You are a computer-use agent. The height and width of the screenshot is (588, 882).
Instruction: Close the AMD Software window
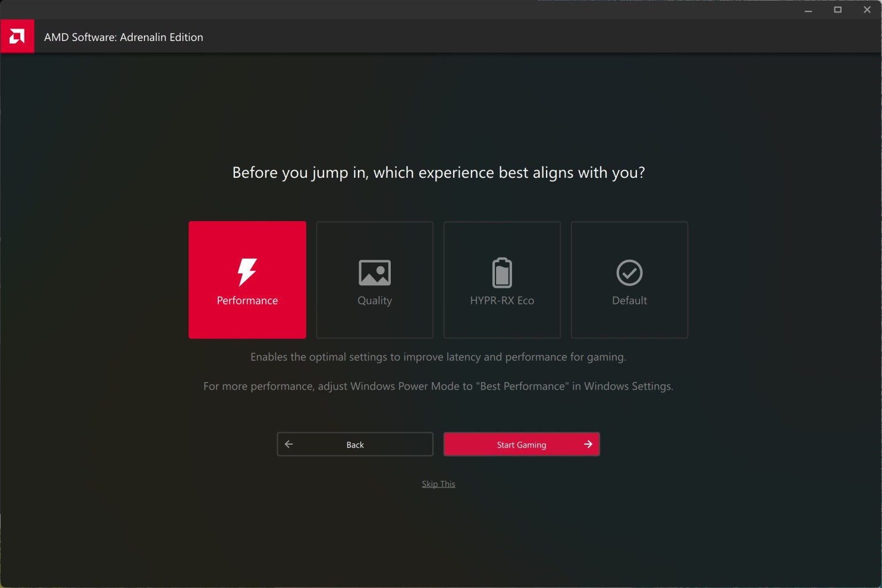(867, 10)
